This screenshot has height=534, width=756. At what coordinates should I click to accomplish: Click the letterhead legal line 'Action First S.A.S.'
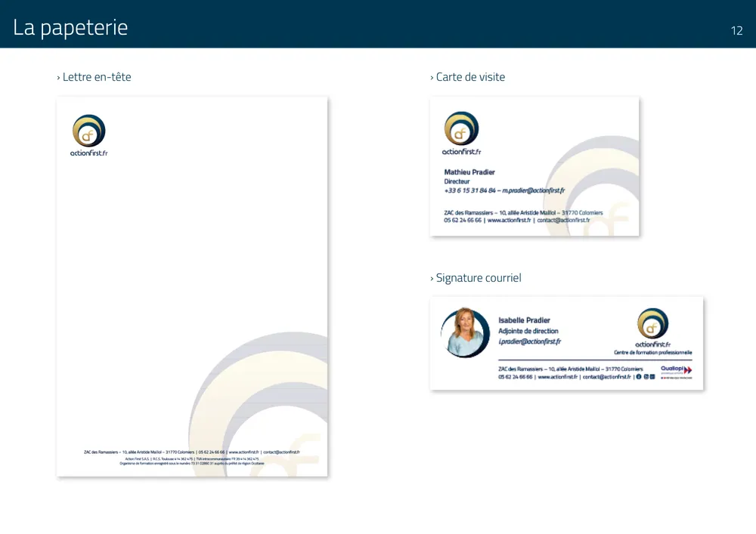tap(192, 459)
